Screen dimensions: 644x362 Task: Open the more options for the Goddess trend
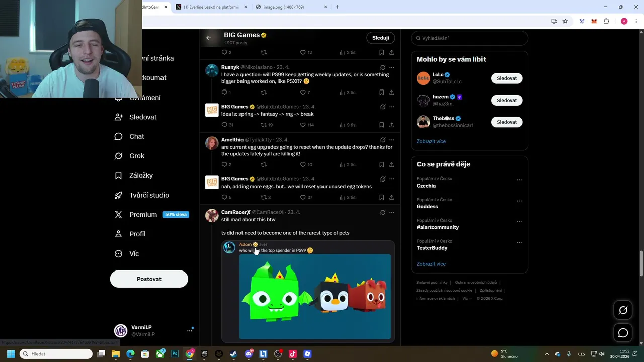tap(519, 201)
